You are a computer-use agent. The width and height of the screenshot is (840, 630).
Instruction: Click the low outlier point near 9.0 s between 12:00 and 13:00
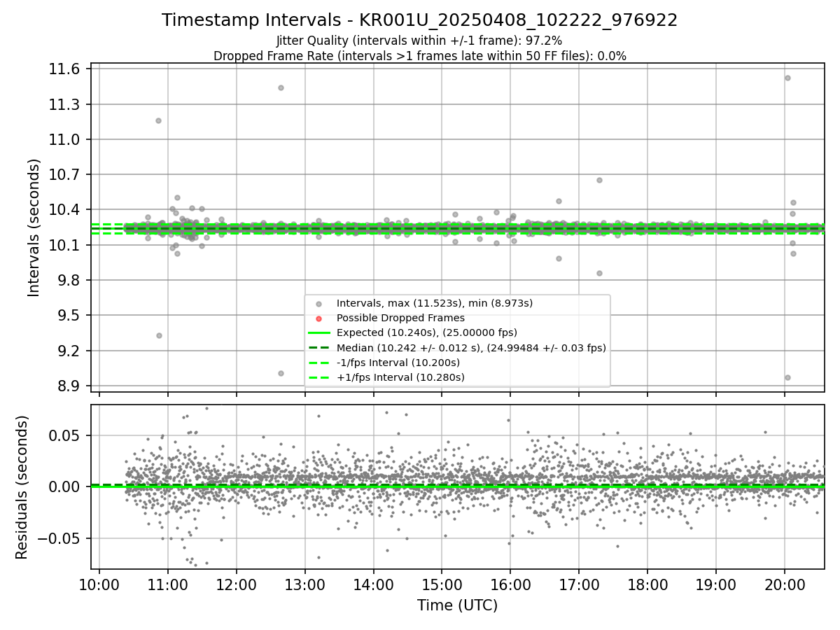tap(281, 373)
